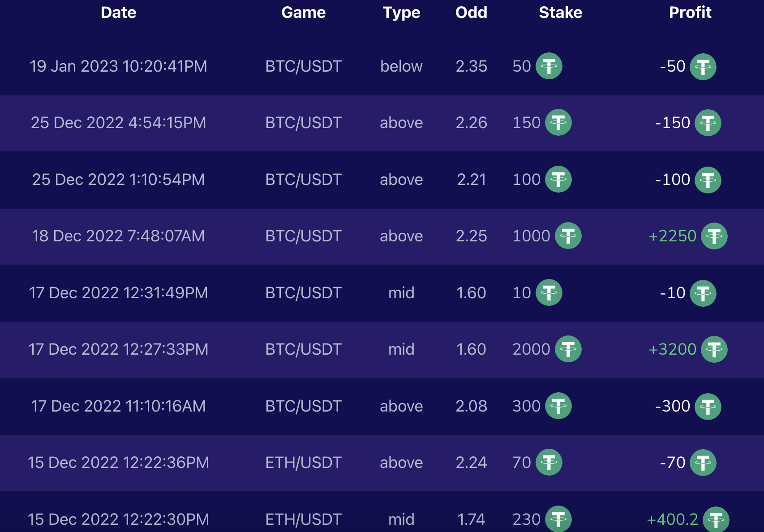Click the Tether icon beside stake 50
The height and width of the screenshot is (532, 764).
(549, 66)
